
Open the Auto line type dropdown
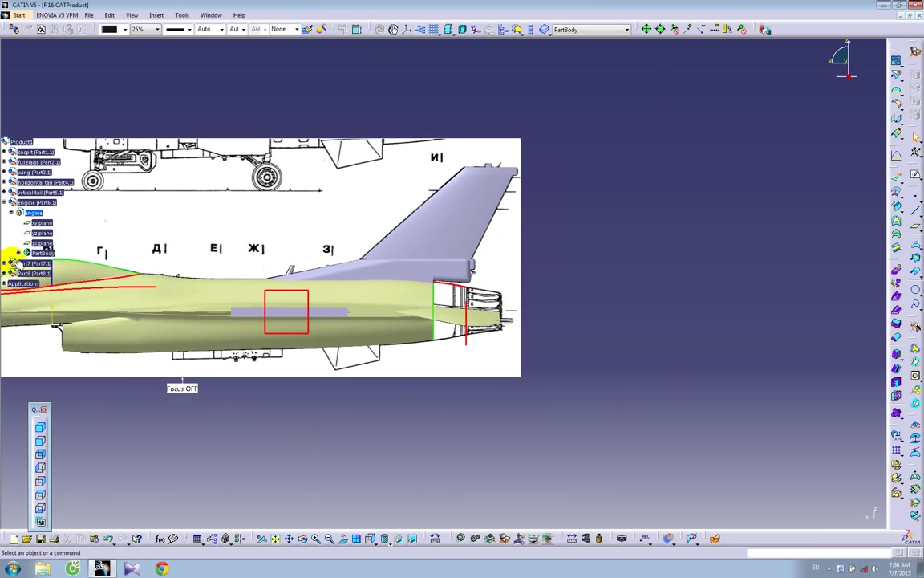(221, 29)
